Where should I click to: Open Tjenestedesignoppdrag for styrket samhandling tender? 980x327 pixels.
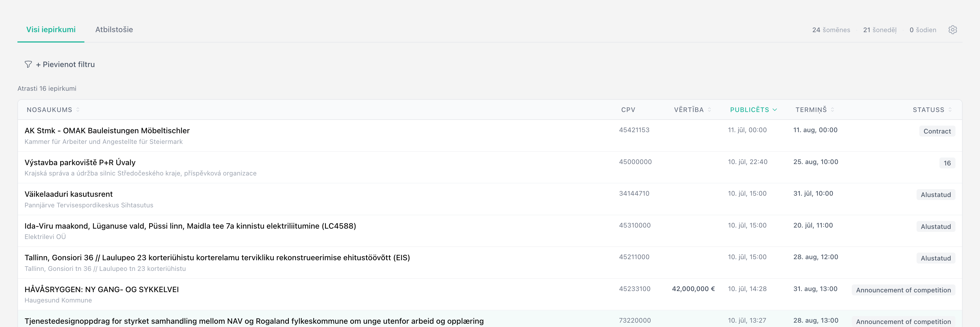pyautogui.click(x=254, y=321)
